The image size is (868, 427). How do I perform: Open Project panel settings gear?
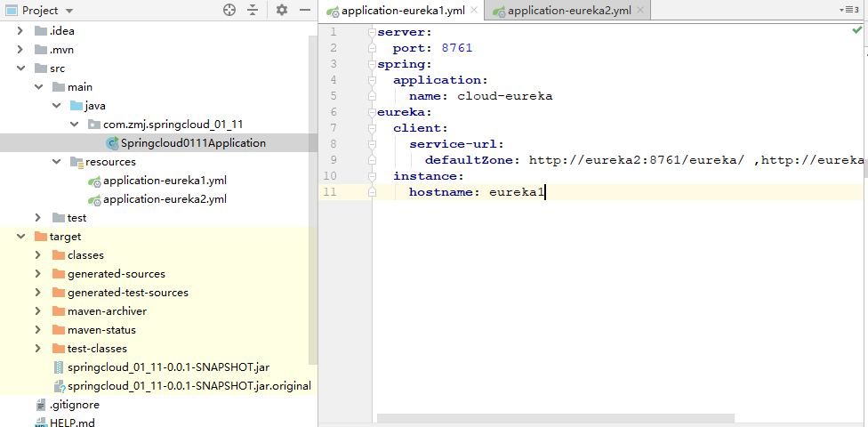[x=282, y=10]
